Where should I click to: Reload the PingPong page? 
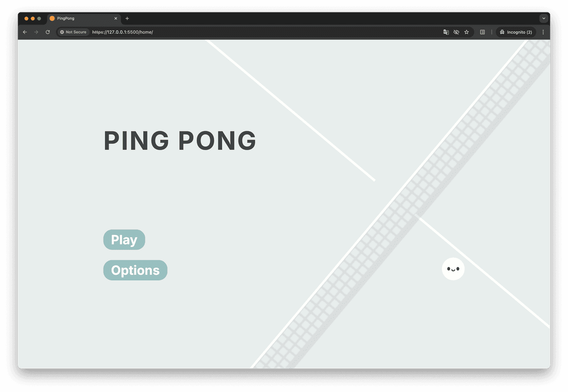click(47, 32)
